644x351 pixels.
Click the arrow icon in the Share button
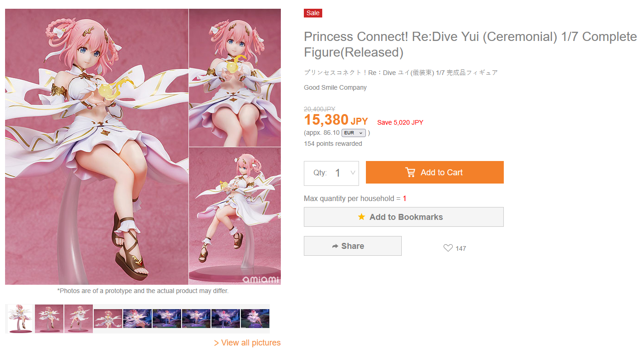[335, 246]
